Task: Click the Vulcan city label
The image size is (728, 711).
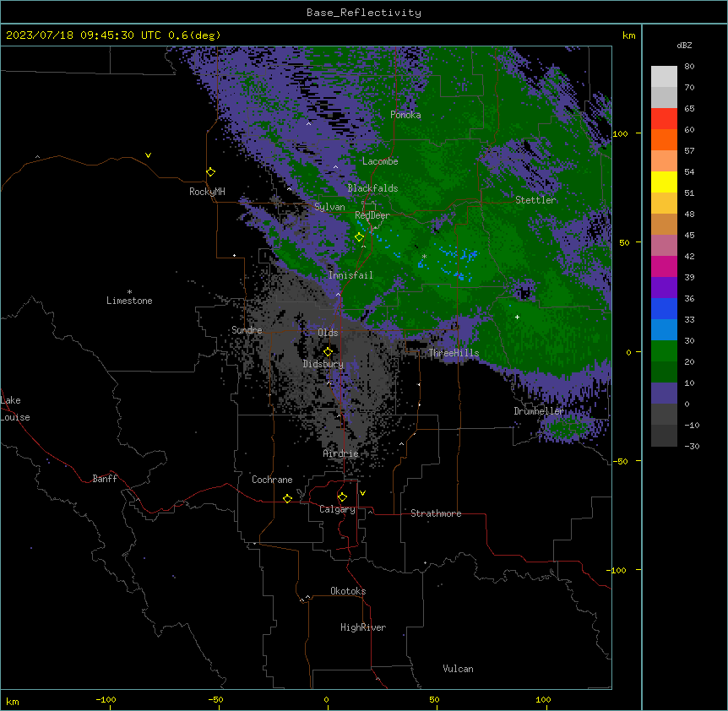Action: [x=459, y=669]
